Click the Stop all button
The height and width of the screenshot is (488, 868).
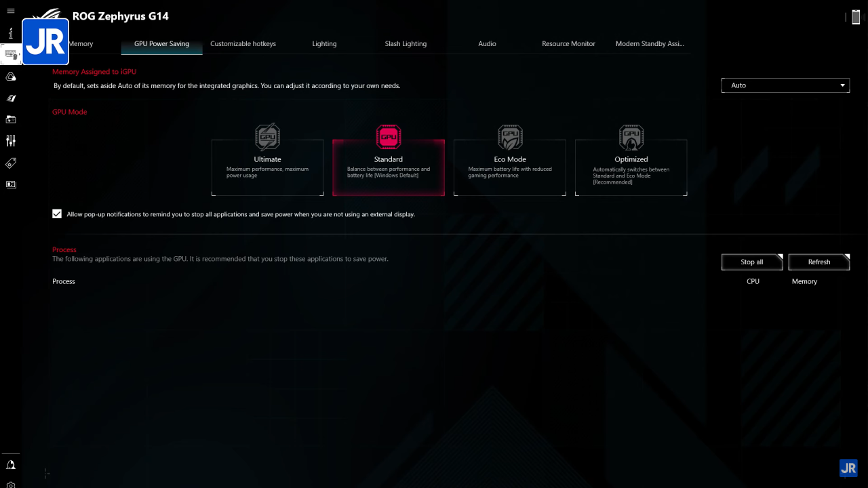pos(751,262)
